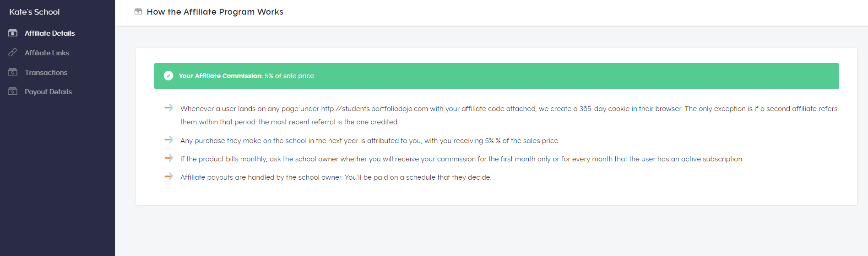Click the header icon beside How the Affiliate Program Works
The image size is (868, 256).
(138, 12)
